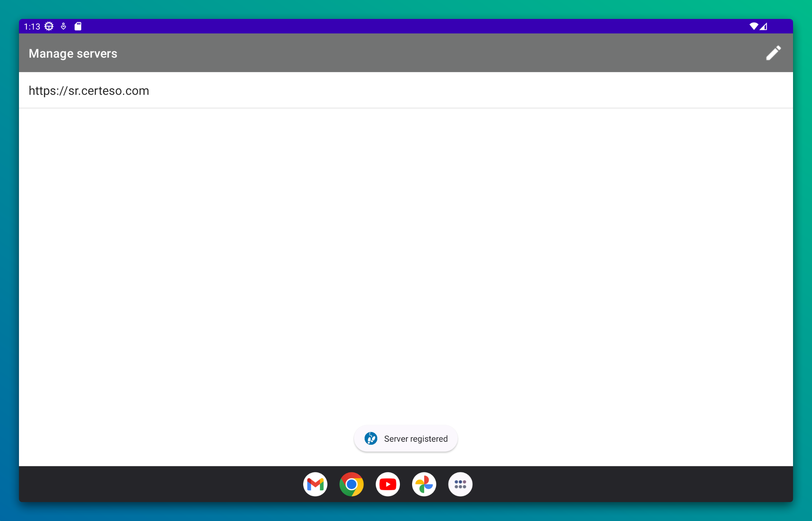Image resolution: width=812 pixels, height=521 pixels.
Task: Click the Wi-Fi status icon
Action: pyautogui.click(x=753, y=26)
